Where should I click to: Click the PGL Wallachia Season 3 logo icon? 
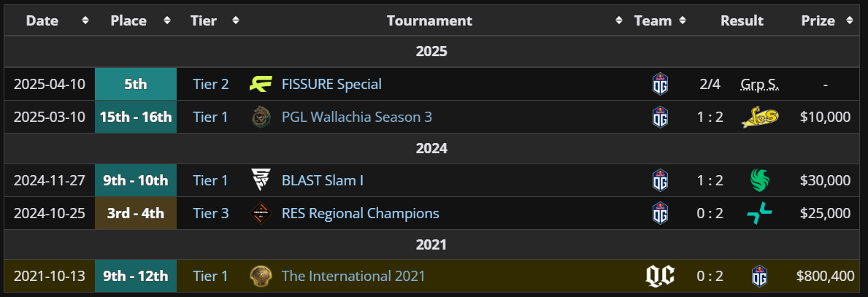click(261, 117)
